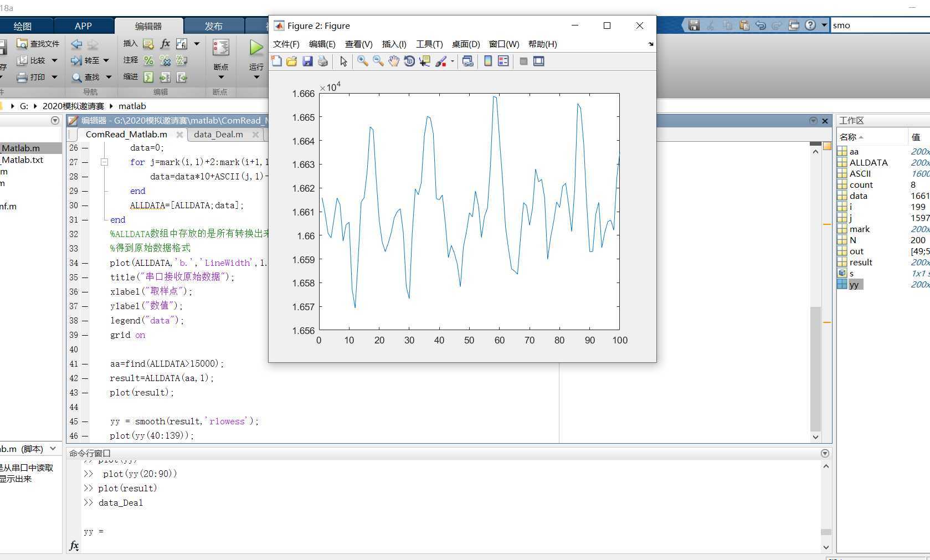Click the editor vertical scrollbar thumb
The width and height of the screenshot is (930, 560).
coord(815,368)
